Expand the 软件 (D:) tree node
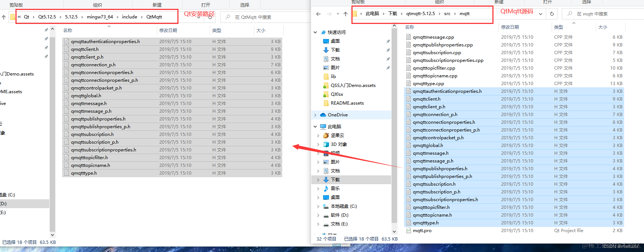This screenshot has height=252, width=644. (x=318, y=215)
